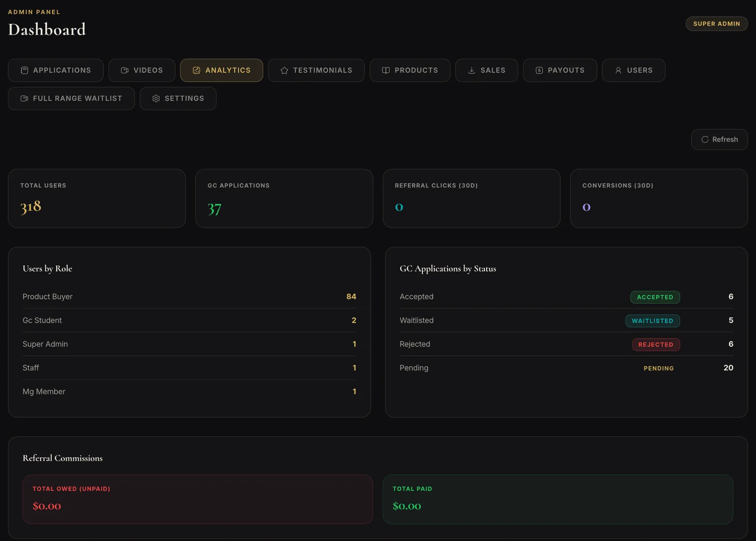Image resolution: width=756 pixels, height=541 pixels.
Task: Click the Referral Clicks (30D) card
Action: tap(472, 199)
